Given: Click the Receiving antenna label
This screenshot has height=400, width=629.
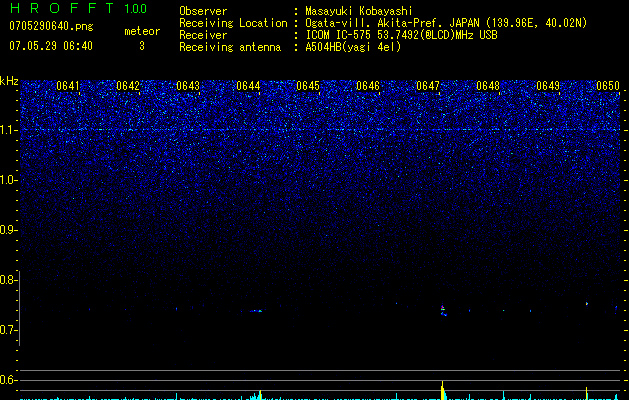Looking at the screenshot, I should coord(230,47).
